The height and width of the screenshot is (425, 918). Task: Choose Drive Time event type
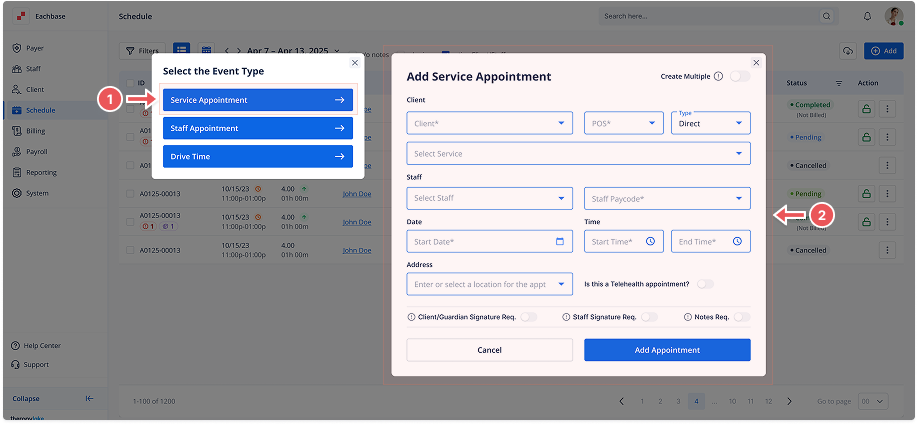coord(258,156)
